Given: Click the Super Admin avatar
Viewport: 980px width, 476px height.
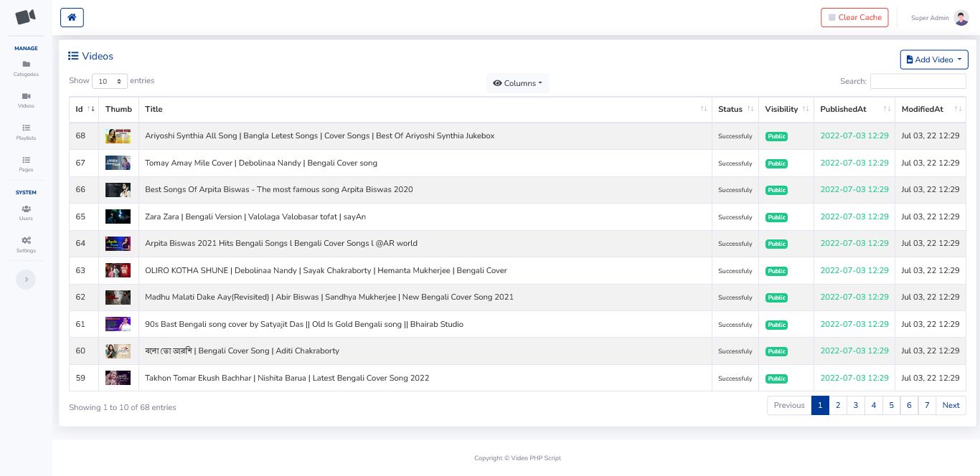Looking at the screenshot, I should point(961,18).
